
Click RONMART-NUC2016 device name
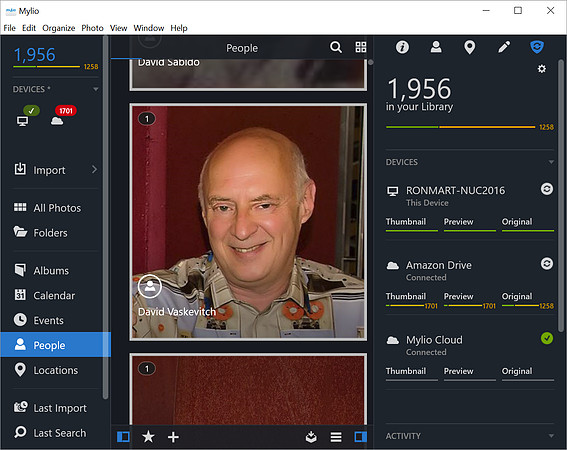[455, 190]
